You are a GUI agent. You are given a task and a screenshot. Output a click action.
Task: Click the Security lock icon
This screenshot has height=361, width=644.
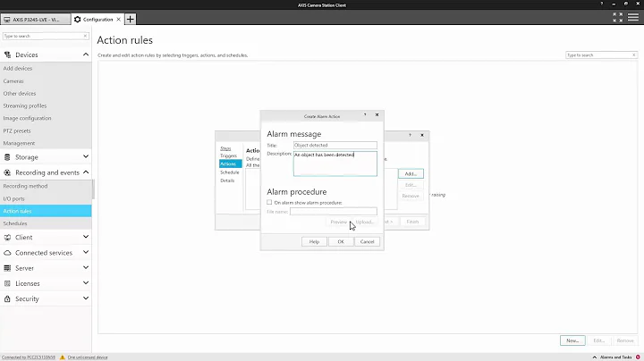click(x=7, y=298)
